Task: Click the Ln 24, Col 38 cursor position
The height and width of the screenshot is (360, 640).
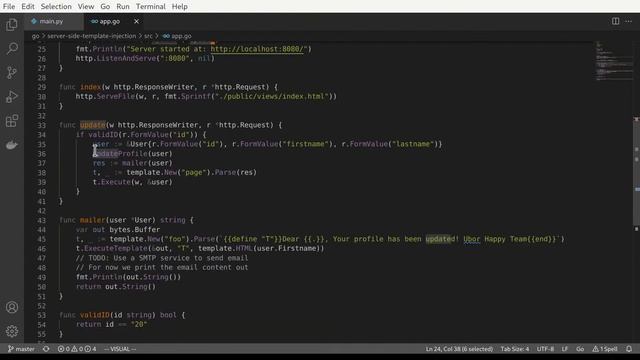Action: pyautogui.click(x=459, y=349)
